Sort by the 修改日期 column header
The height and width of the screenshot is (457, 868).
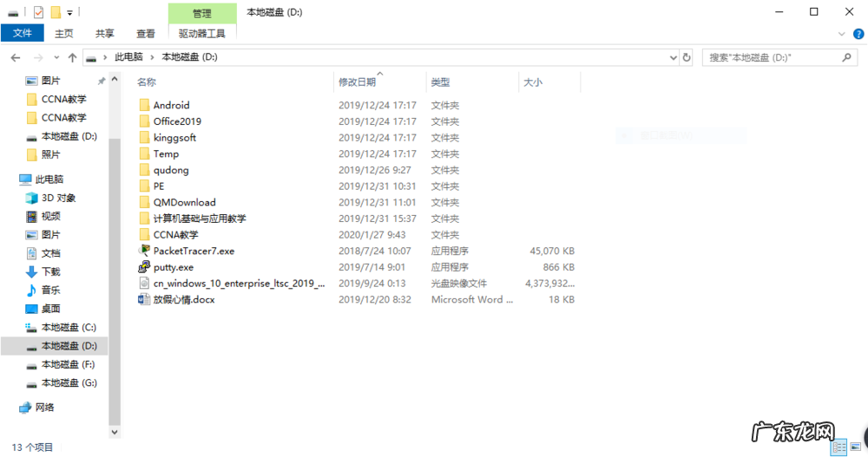click(357, 82)
